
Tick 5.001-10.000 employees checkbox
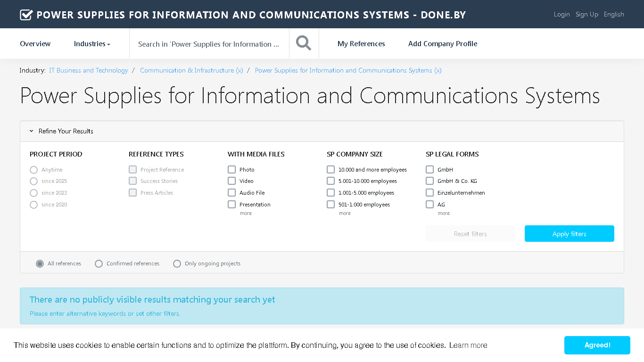pos(330,181)
